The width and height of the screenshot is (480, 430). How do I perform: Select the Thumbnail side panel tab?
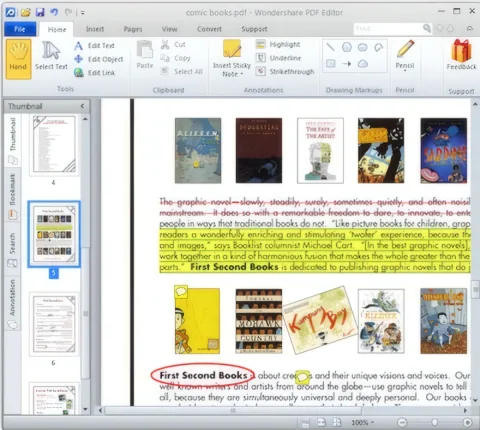13,141
